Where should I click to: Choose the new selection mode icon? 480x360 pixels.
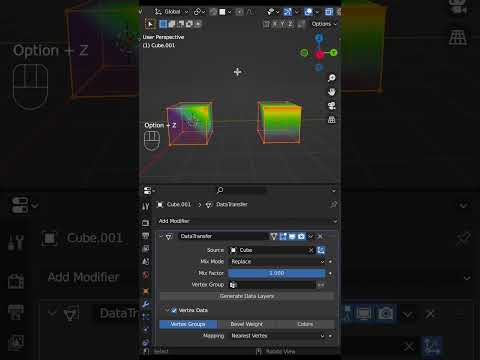point(163,24)
